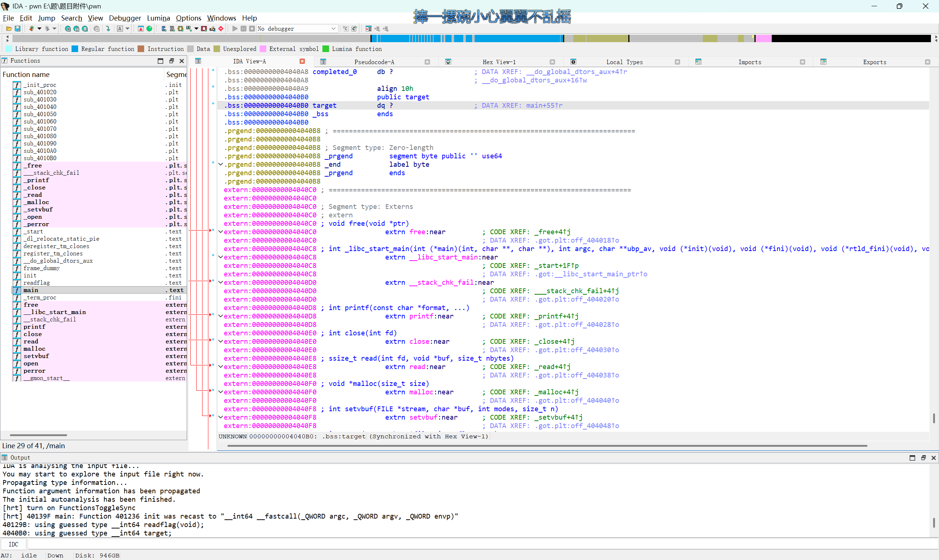The width and height of the screenshot is (939, 560).
Task: Switch to the Pseudocode-A tab
Action: click(374, 62)
